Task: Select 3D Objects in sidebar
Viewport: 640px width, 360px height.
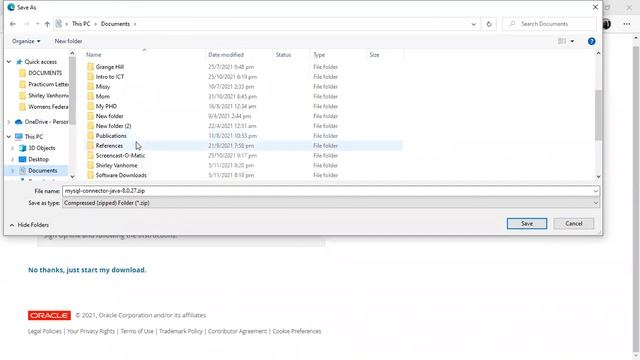Action: [42, 148]
